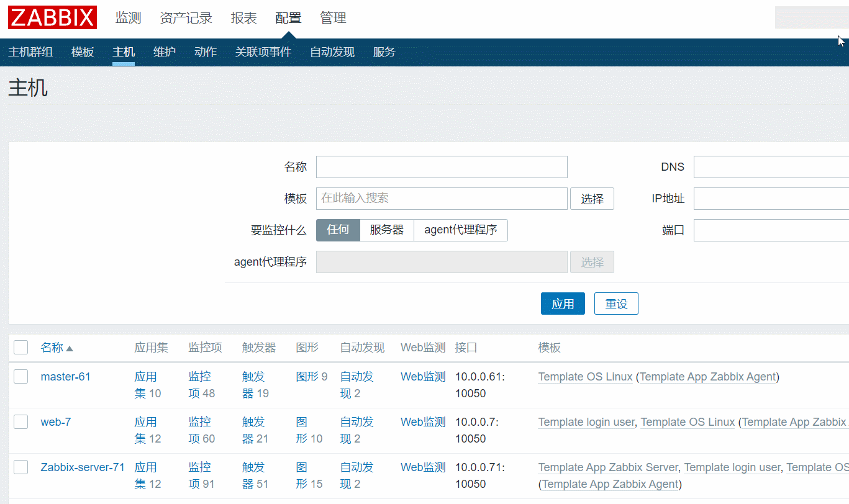Viewport: 849px width, 504px height.
Task: Focus the 模板 search input
Action: 442,199
